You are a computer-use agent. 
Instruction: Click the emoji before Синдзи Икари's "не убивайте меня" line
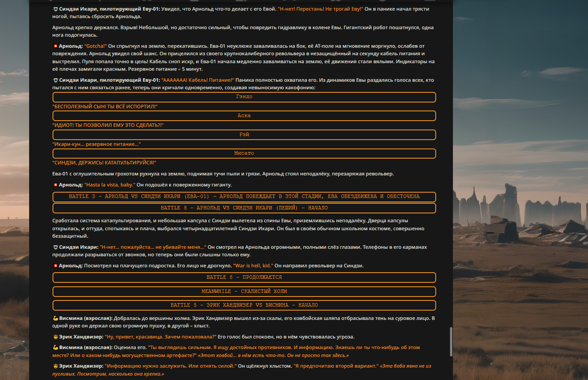(x=55, y=247)
